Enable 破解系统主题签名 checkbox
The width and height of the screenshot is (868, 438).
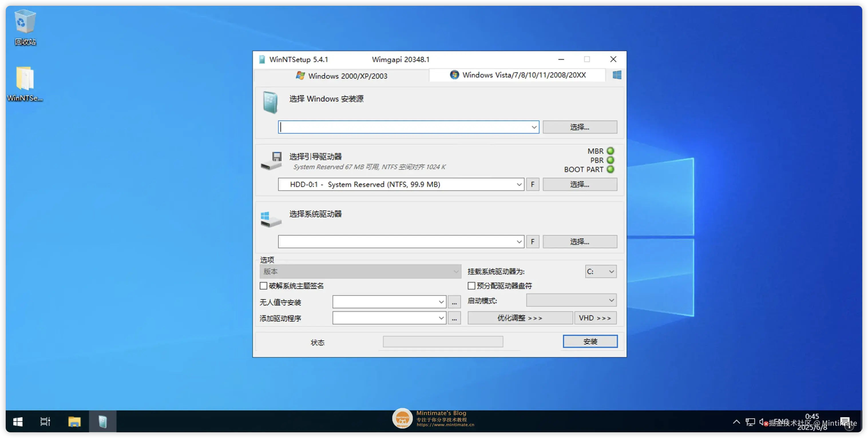tap(263, 286)
